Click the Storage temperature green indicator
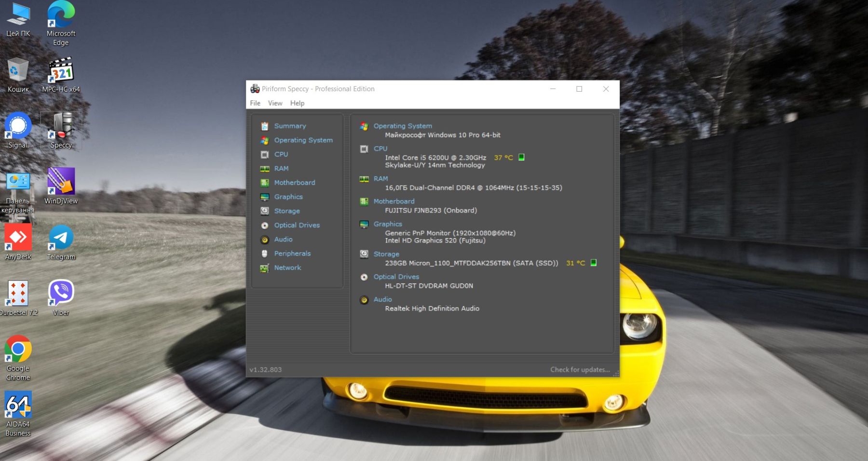The image size is (868, 461). (594, 263)
